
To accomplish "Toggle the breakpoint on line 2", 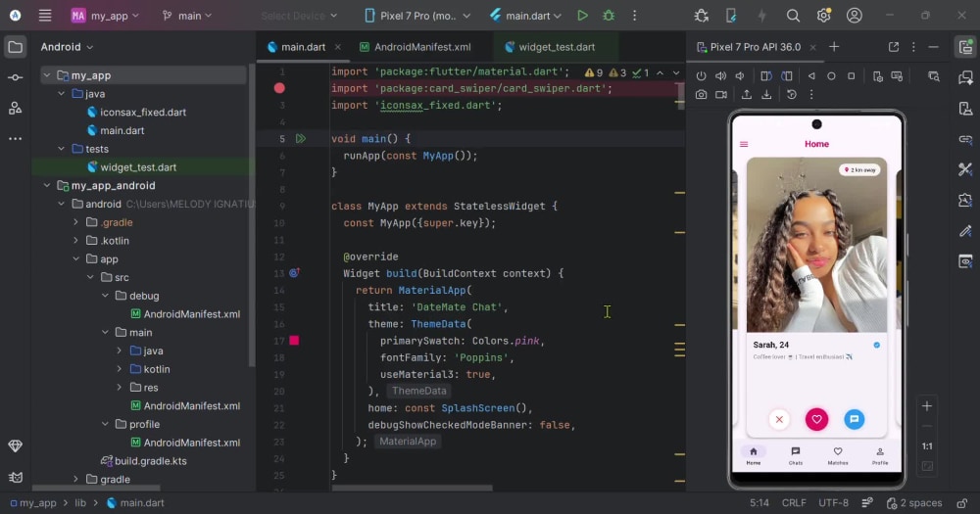I will tap(279, 88).
